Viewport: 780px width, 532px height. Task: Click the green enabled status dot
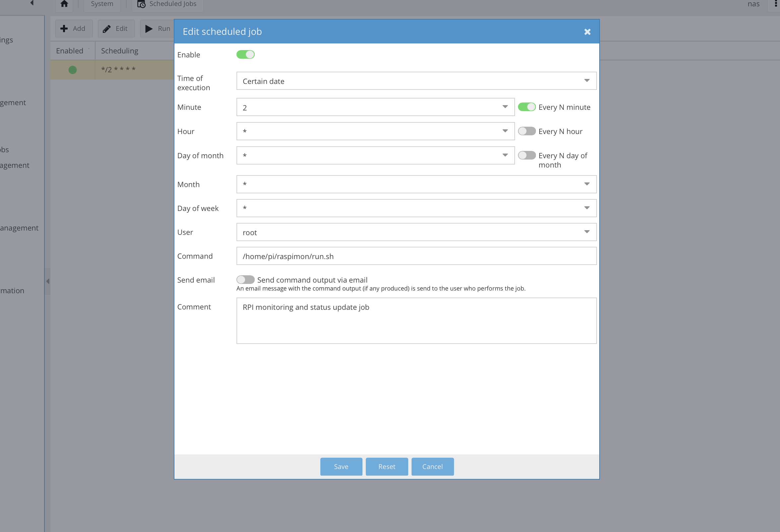point(73,70)
